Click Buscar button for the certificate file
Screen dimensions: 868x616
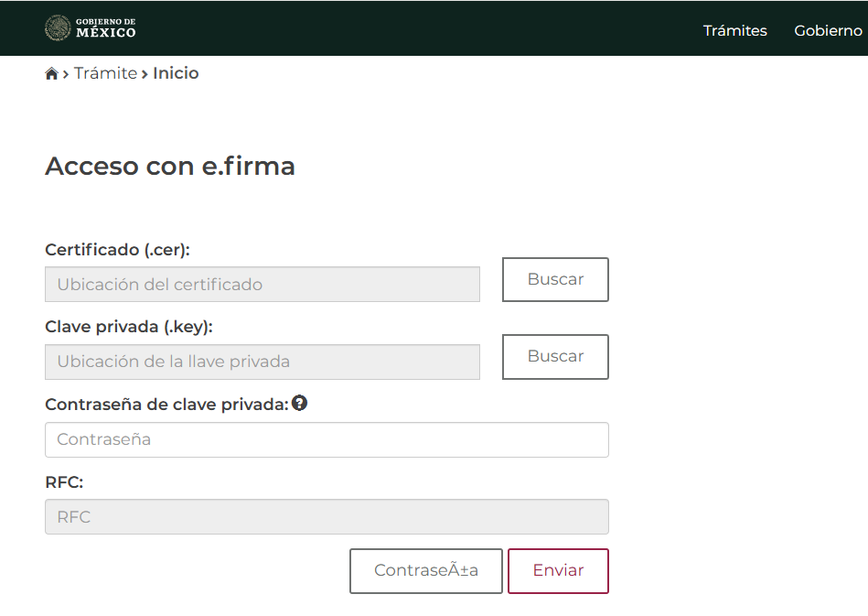[x=555, y=279]
